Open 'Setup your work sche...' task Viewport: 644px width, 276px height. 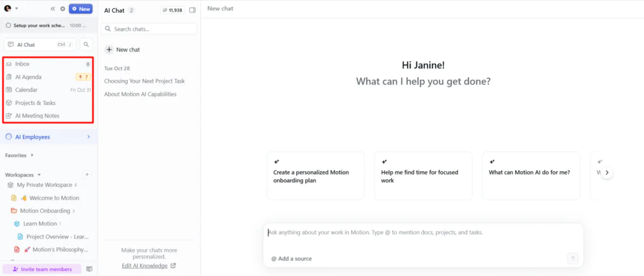(x=39, y=25)
